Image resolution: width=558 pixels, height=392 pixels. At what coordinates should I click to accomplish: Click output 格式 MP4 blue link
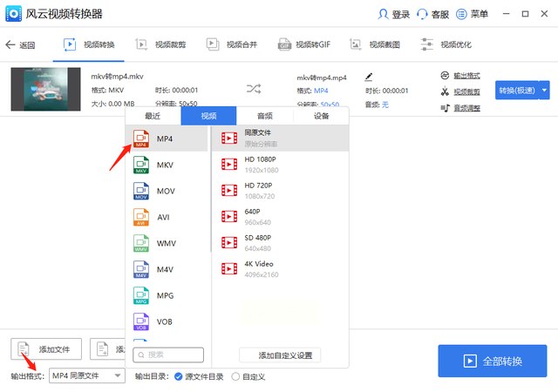(321, 91)
